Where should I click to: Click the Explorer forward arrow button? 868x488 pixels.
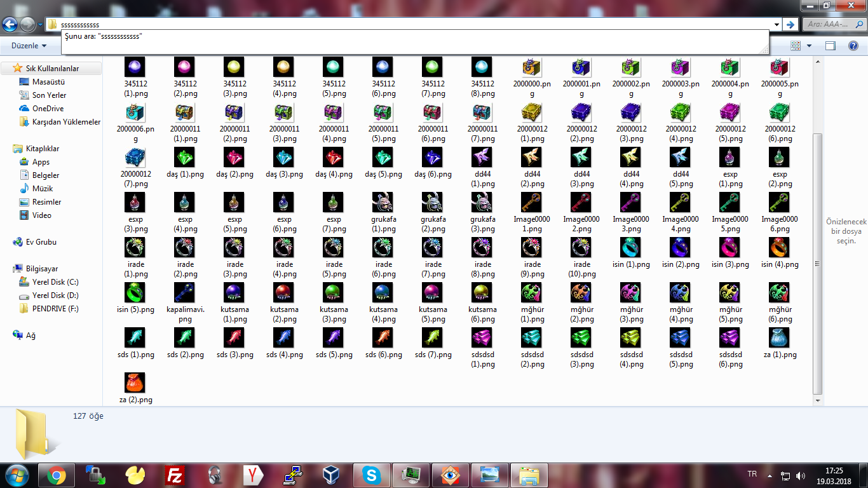(x=27, y=25)
